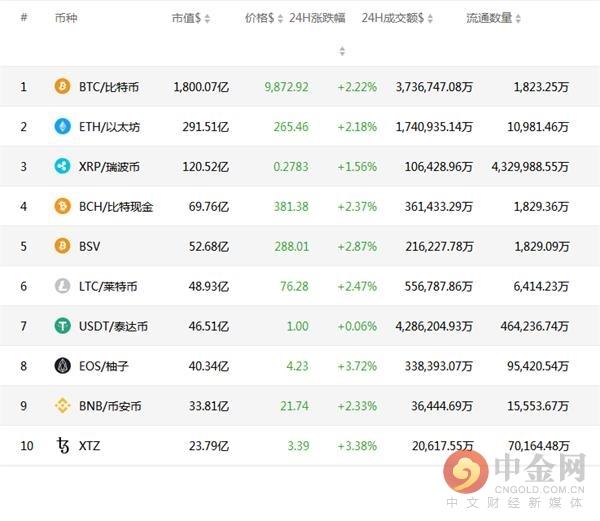Click the Tezos XTZ icon

tap(62, 446)
